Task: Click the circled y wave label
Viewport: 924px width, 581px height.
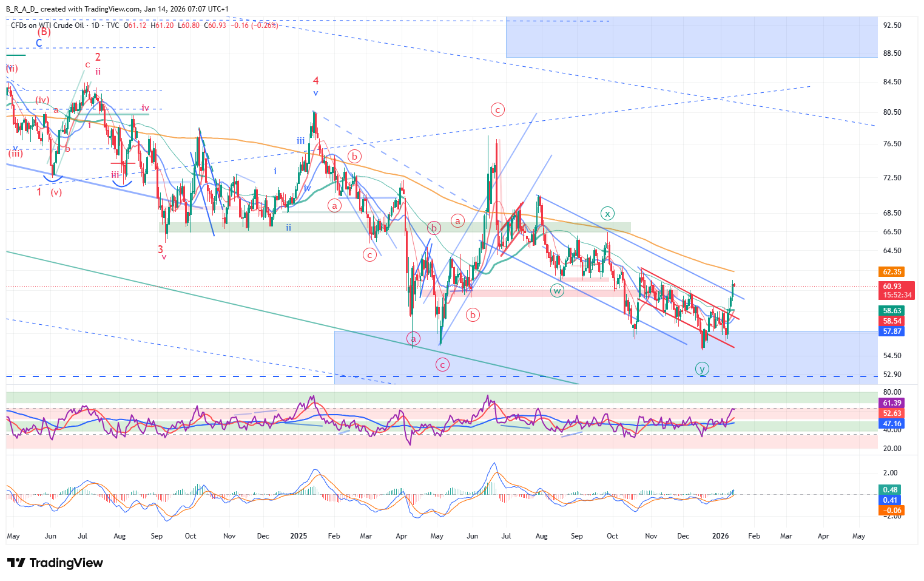Action: tap(702, 369)
